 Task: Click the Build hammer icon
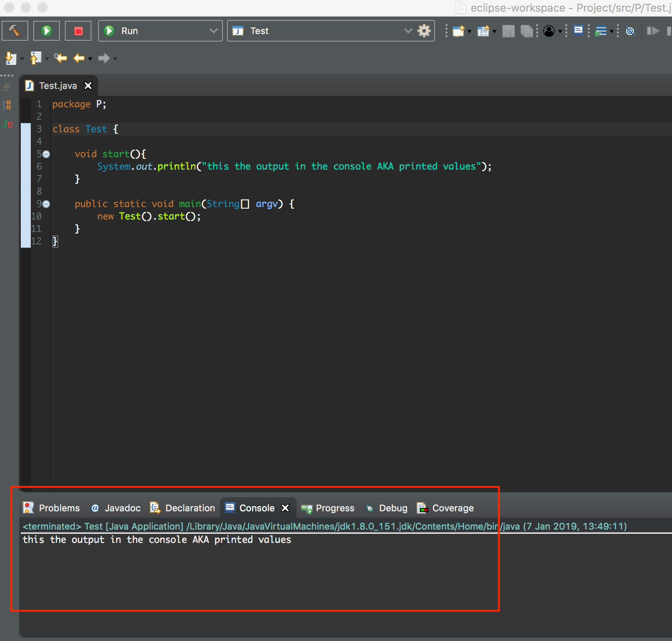15,30
